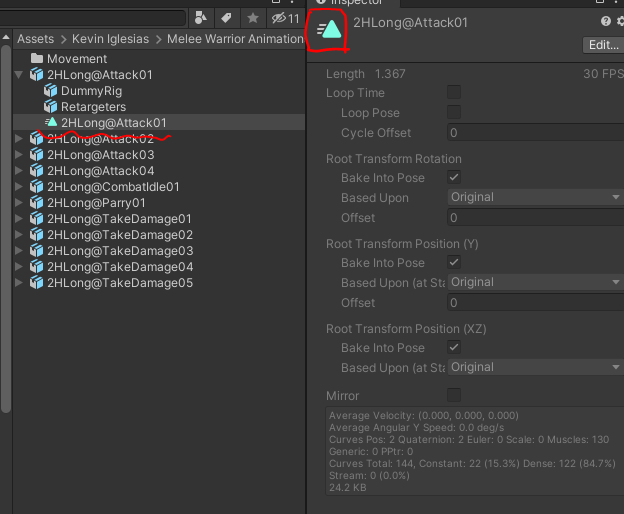Click the Edit... button in Inspector
This screenshot has height=514, width=624.
[604, 45]
